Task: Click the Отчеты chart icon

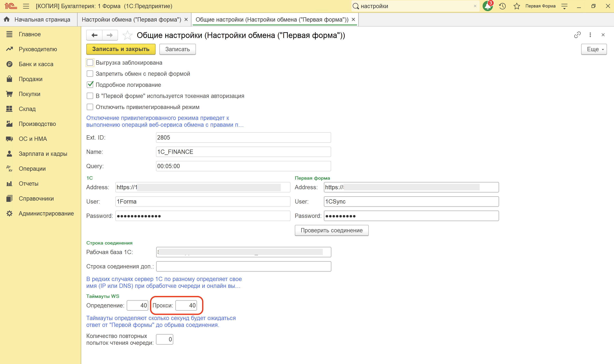Action: click(x=9, y=183)
